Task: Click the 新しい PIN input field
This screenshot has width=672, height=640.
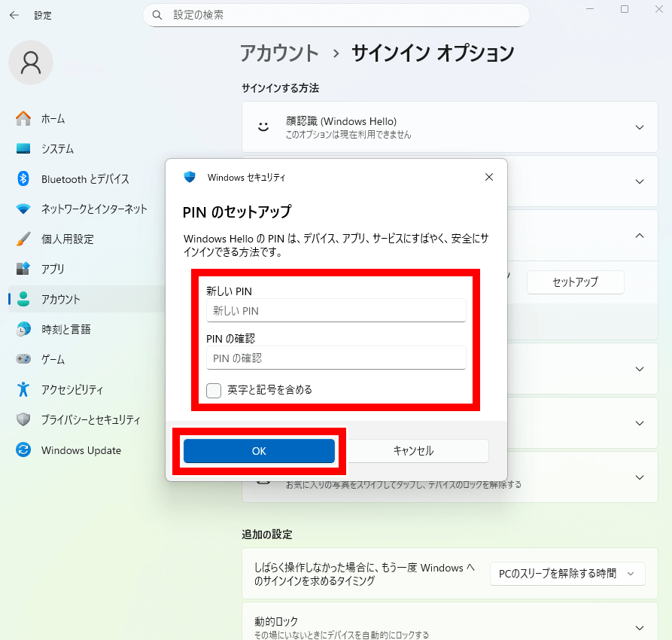Action: (x=336, y=311)
